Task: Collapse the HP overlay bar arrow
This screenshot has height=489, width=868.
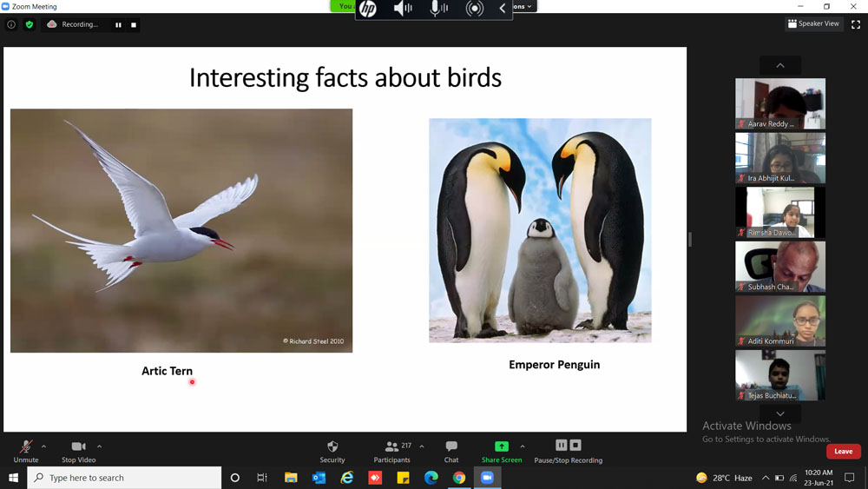Action: click(x=503, y=9)
